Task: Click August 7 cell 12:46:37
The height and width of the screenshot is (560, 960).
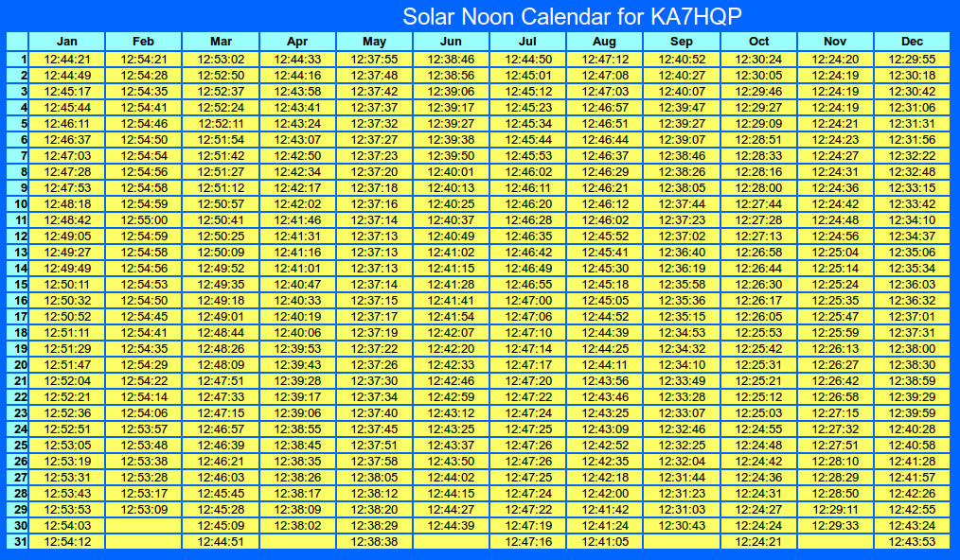Action: [x=604, y=156]
